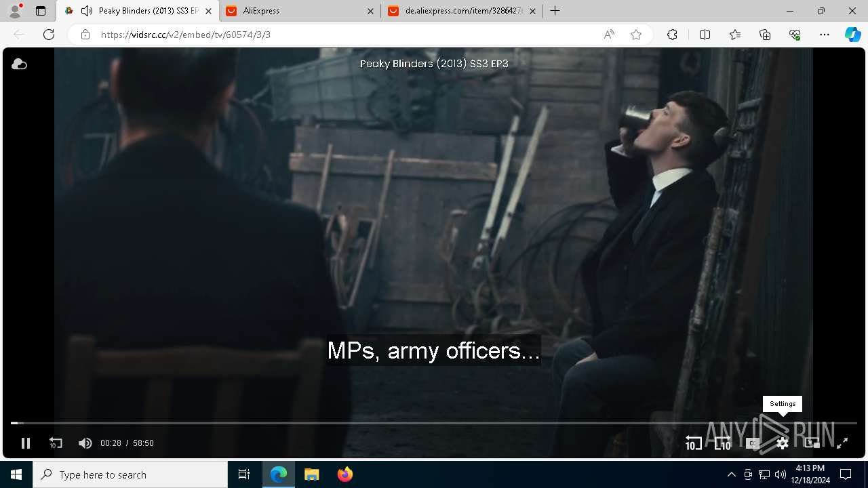
Task: Open Browser essentials heart icon
Action: (795, 35)
